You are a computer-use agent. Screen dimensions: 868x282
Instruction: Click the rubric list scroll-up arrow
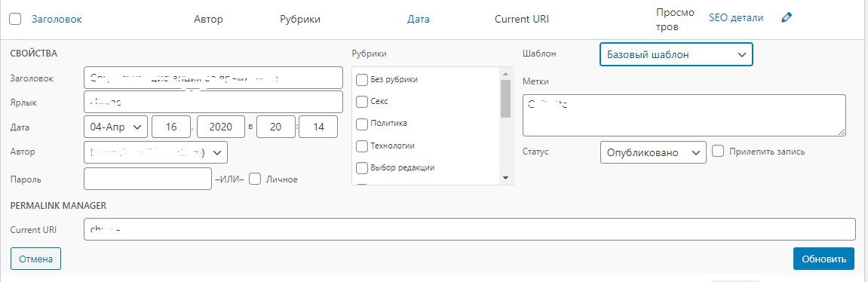(505, 73)
